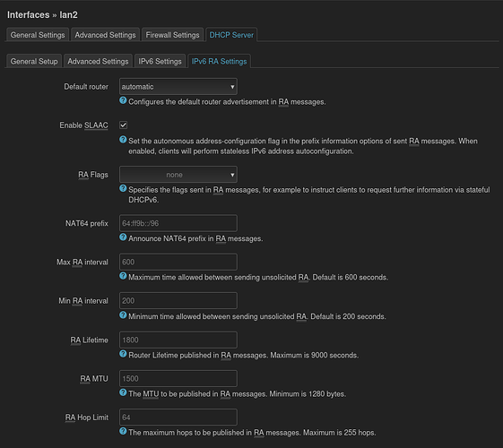Select the General Setup sub-tab
This screenshot has width=503, height=448.
point(34,61)
